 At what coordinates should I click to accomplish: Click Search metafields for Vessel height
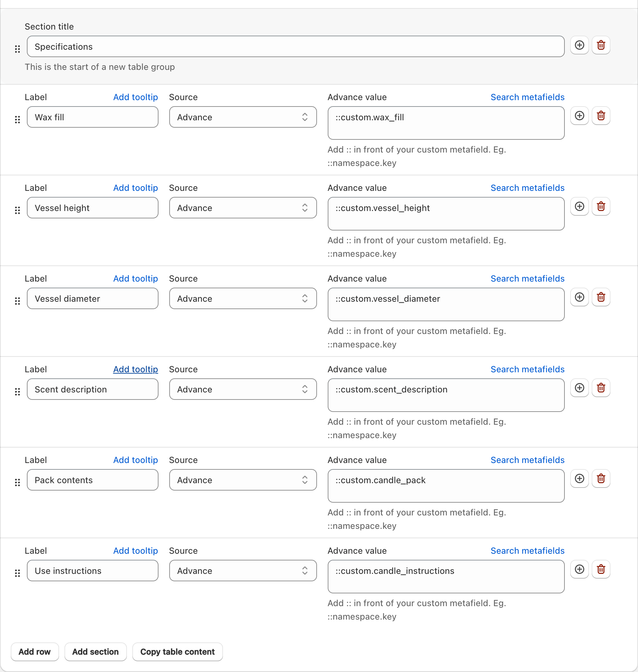(x=528, y=188)
